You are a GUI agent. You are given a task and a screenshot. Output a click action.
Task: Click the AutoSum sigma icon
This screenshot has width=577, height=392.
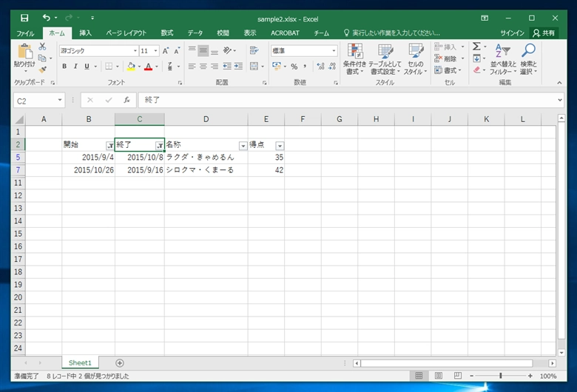pos(476,47)
